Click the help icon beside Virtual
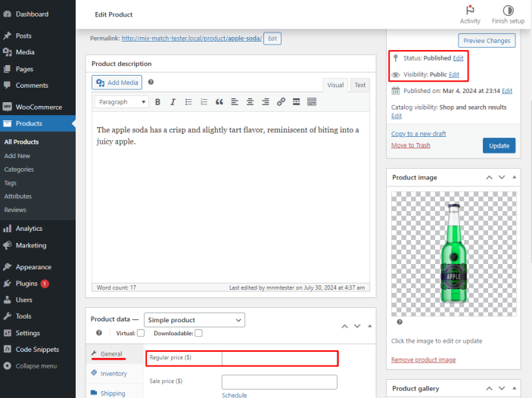 99,333
